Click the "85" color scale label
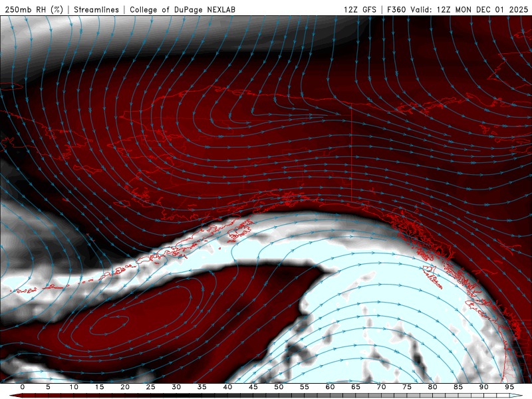This screenshot has height=399, width=532. (x=458, y=387)
